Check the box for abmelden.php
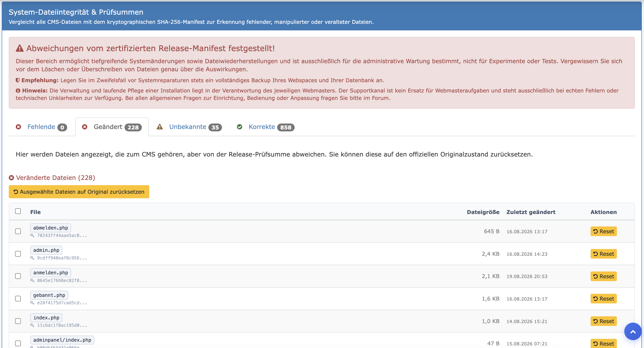644x348 pixels. [18, 231]
